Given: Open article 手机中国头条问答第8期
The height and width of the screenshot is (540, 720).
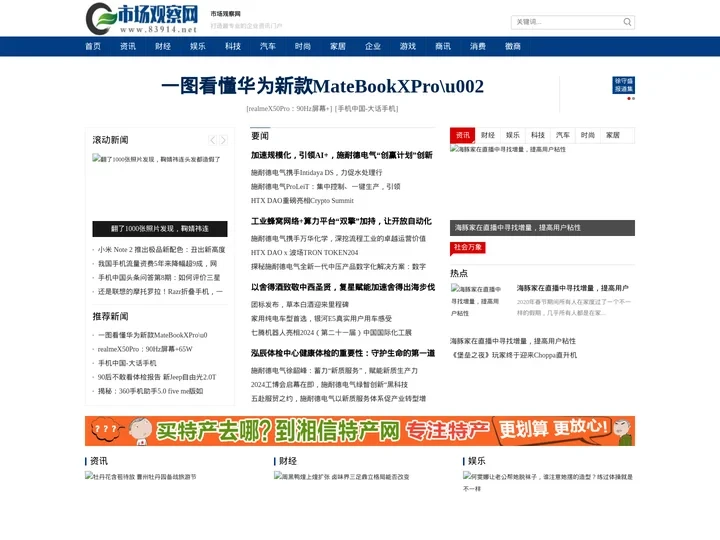Looking at the screenshot, I should click(x=159, y=278).
